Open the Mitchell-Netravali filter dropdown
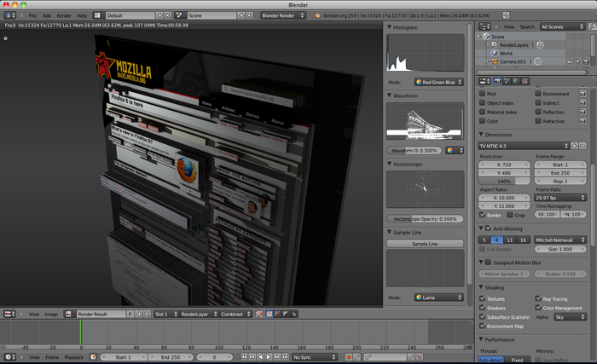 coord(560,240)
